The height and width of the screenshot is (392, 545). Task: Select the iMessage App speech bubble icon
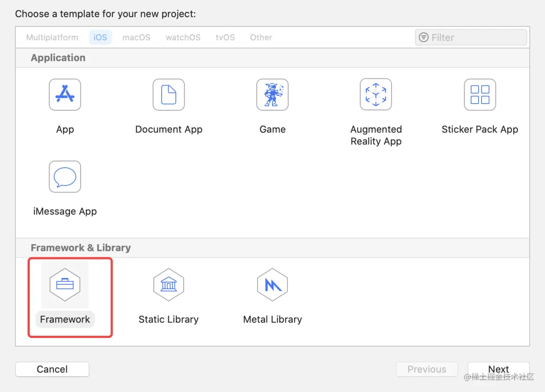click(x=65, y=176)
